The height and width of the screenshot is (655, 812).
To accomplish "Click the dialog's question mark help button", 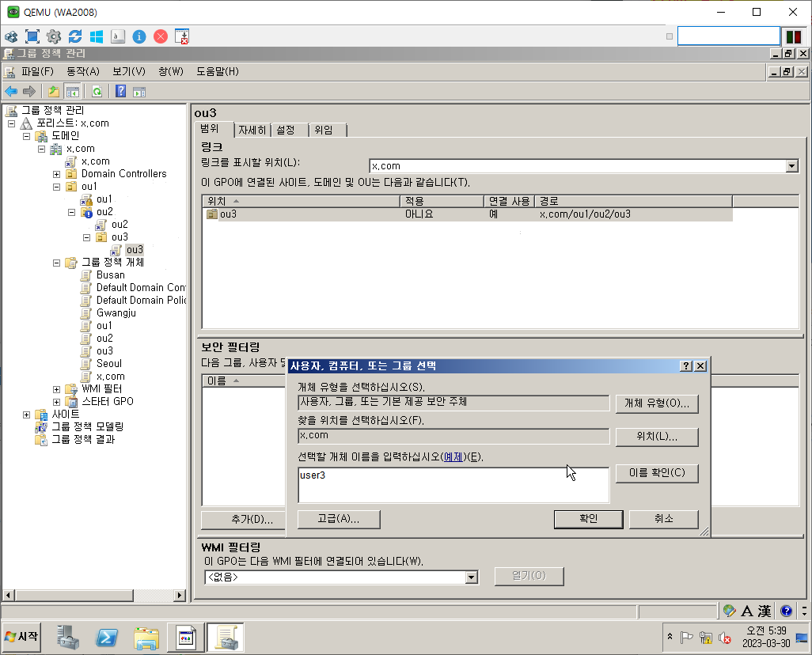I will [685, 366].
